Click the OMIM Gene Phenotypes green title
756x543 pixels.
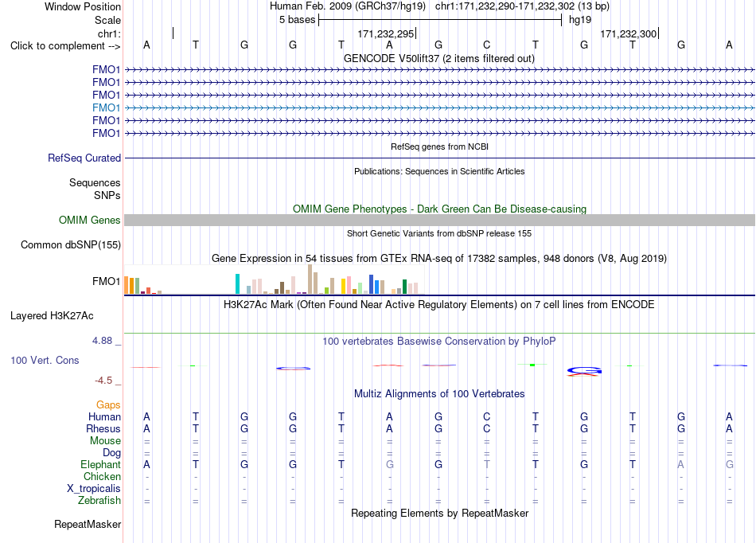(x=439, y=209)
